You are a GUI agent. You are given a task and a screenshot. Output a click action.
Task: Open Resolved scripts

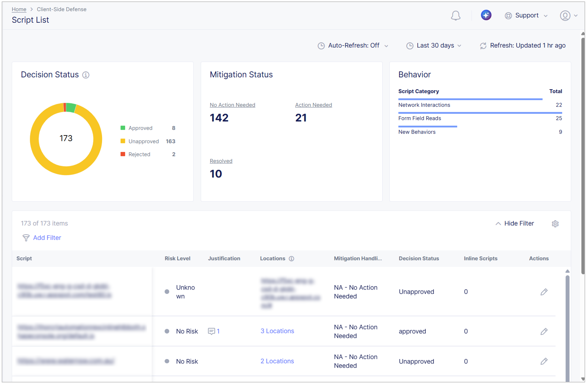[x=221, y=161]
